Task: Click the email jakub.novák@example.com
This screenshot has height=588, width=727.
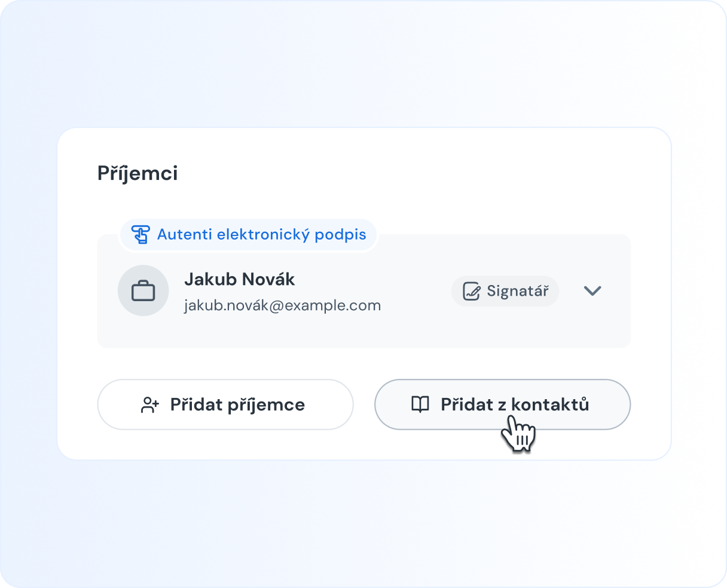Action: pyautogui.click(x=282, y=305)
